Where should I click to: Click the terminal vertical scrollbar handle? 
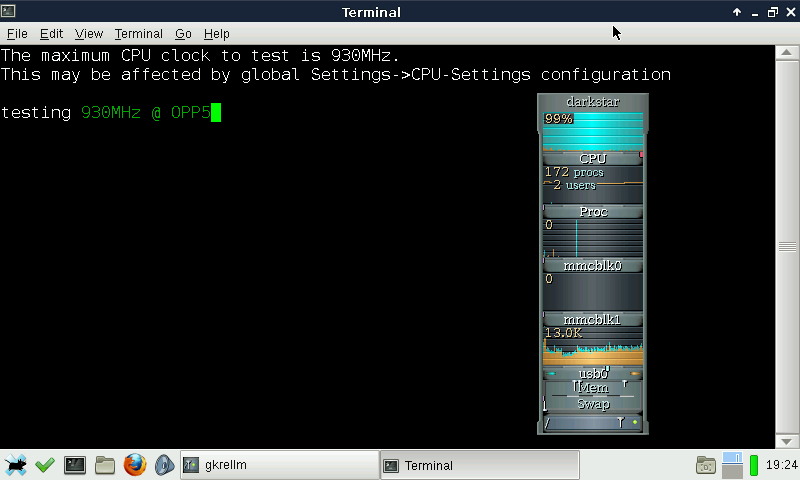tap(788, 246)
